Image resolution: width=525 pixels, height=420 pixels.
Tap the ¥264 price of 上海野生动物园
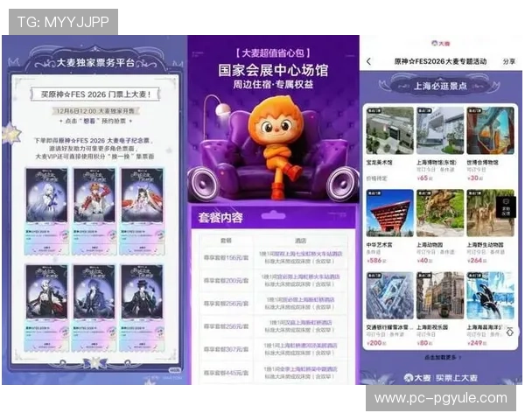click(x=477, y=260)
